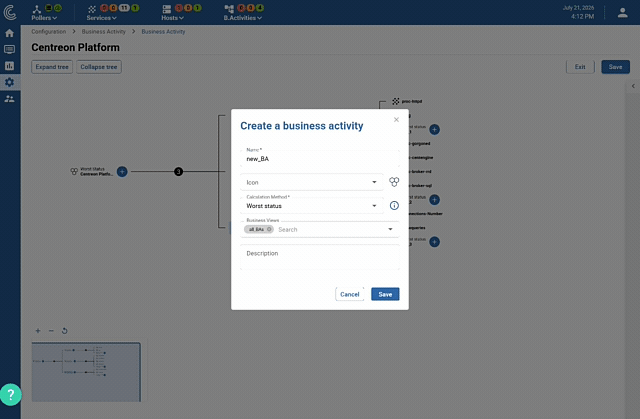Screen dimensions: 640x419
Task: Expand the collapsed right side panel
Action: pyautogui.click(x=633, y=86)
